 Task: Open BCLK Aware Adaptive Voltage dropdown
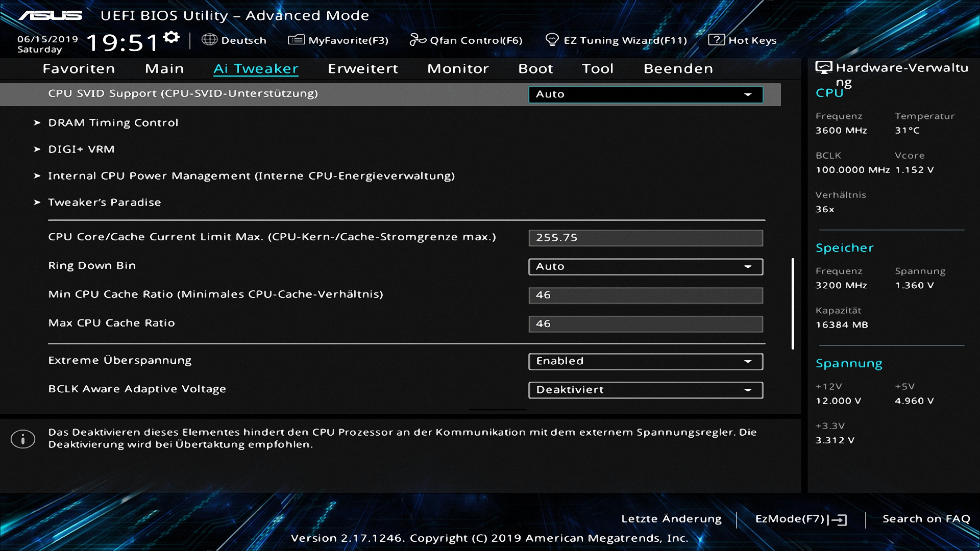tap(645, 390)
